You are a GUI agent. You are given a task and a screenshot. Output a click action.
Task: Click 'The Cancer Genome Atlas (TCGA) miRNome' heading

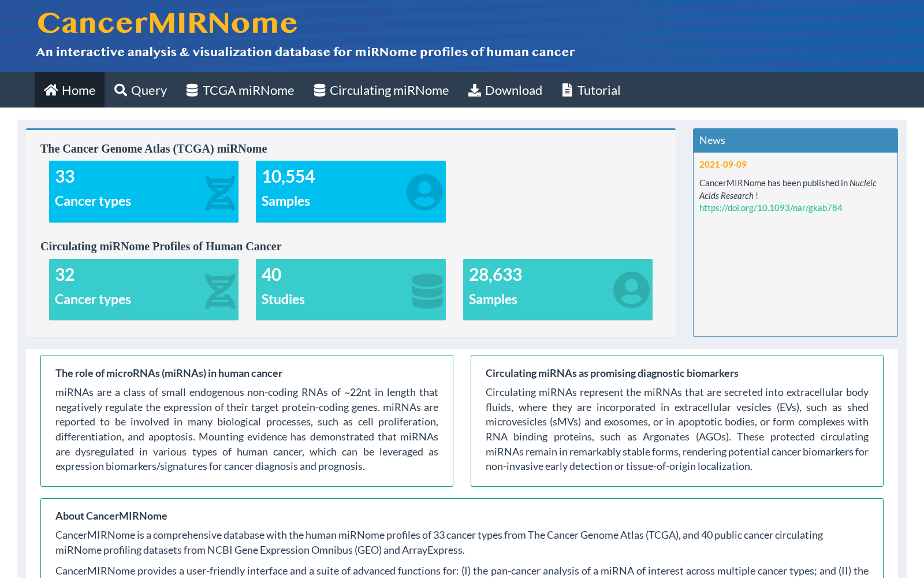click(154, 149)
